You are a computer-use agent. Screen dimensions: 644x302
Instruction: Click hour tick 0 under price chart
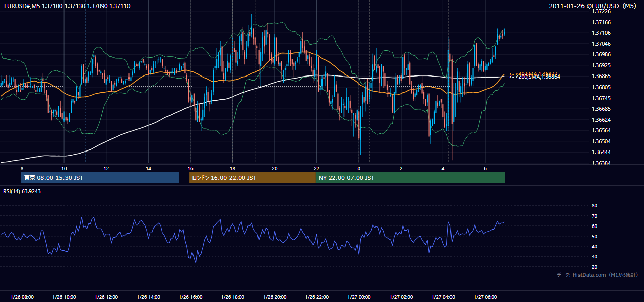[359, 168]
